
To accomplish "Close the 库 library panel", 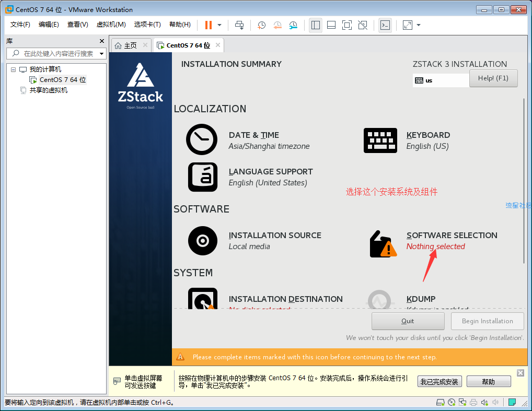I will pyautogui.click(x=102, y=41).
